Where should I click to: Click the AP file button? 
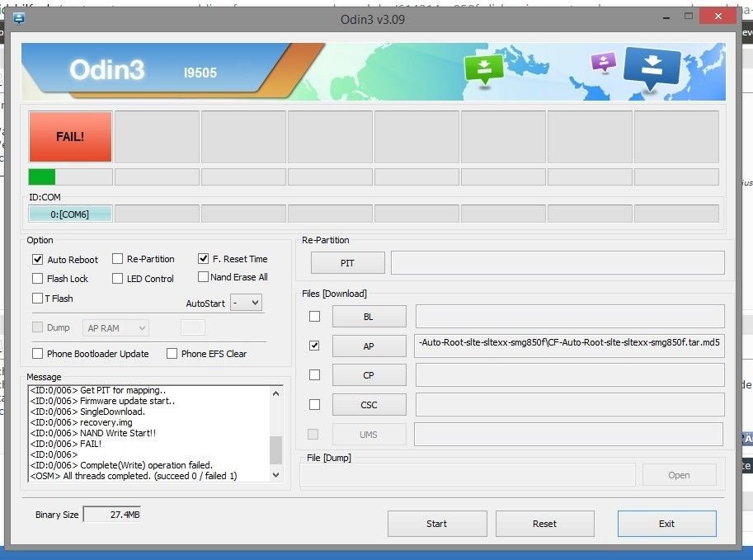369,346
